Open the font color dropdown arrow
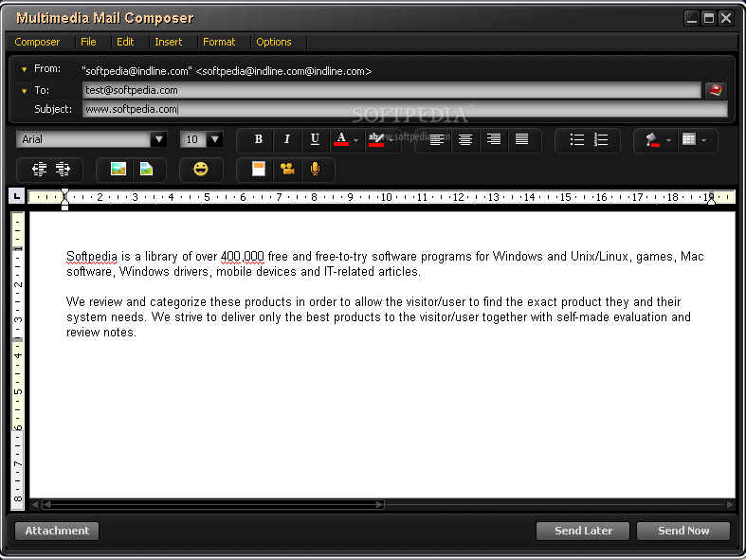This screenshot has width=746, height=560. (355, 140)
